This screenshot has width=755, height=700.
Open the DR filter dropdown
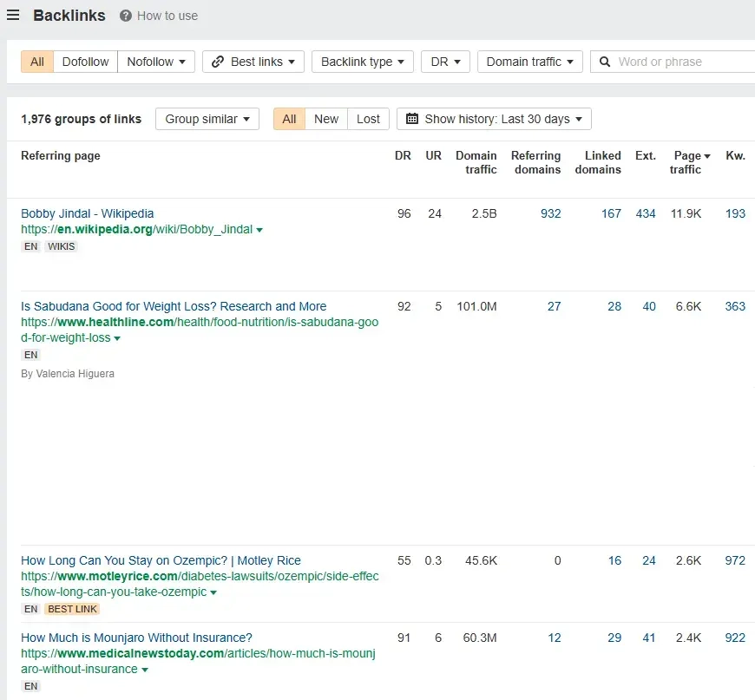click(x=445, y=62)
